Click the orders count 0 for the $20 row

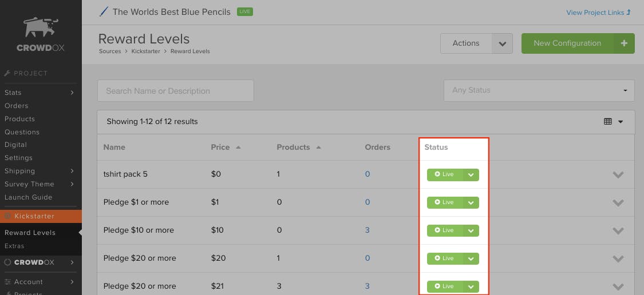point(368,258)
